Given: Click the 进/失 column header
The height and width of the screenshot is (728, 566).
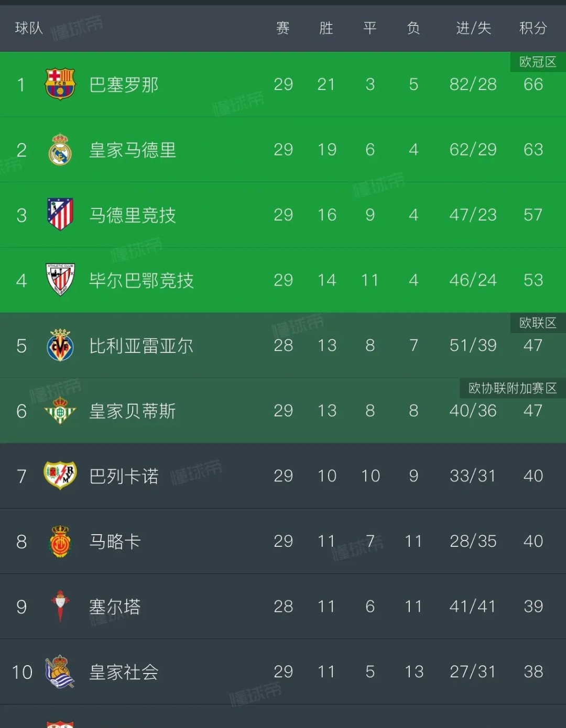Looking at the screenshot, I should (x=473, y=28).
